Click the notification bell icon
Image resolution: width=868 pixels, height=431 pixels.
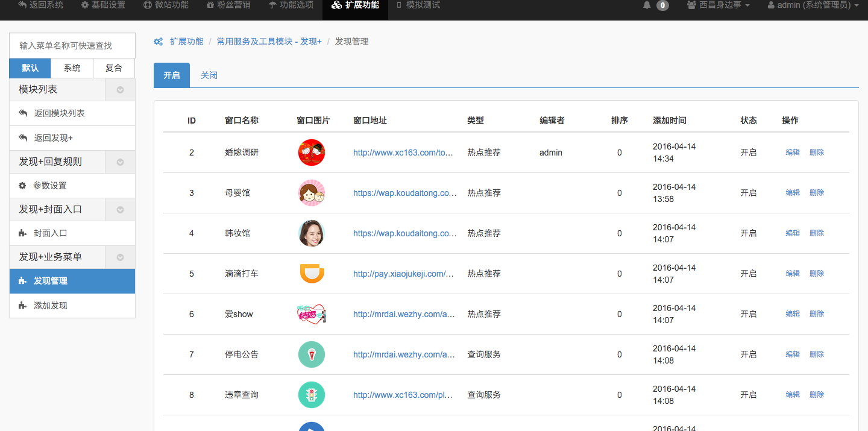point(647,5)
